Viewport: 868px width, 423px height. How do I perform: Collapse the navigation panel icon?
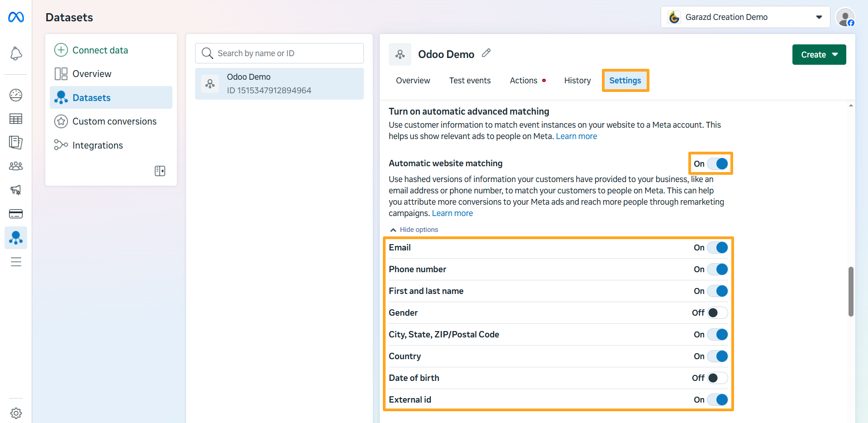click(160, 171)
